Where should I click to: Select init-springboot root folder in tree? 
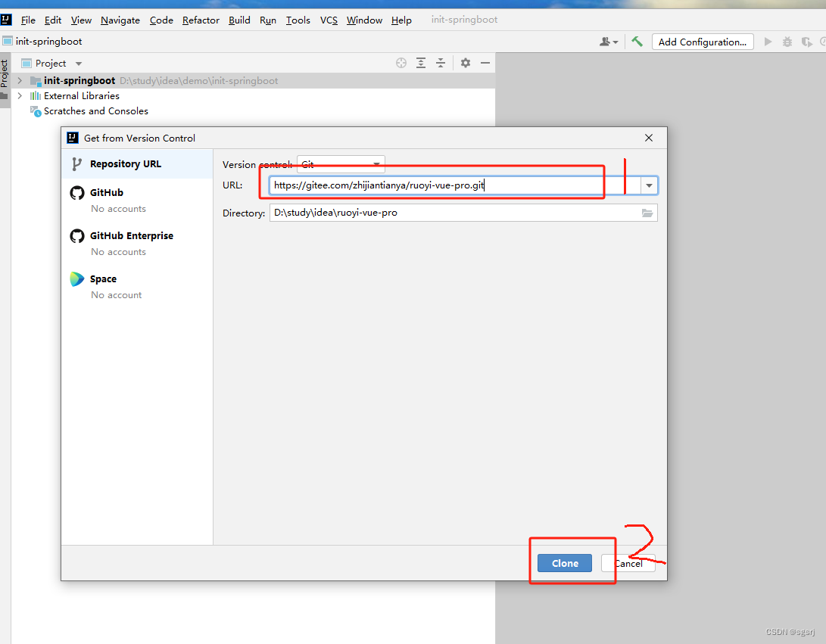tap(79, 80)
